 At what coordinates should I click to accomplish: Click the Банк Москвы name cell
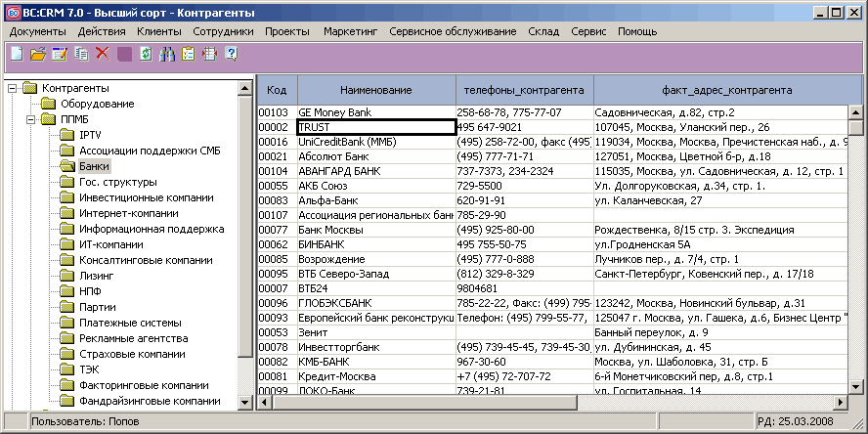click(376, 230)
